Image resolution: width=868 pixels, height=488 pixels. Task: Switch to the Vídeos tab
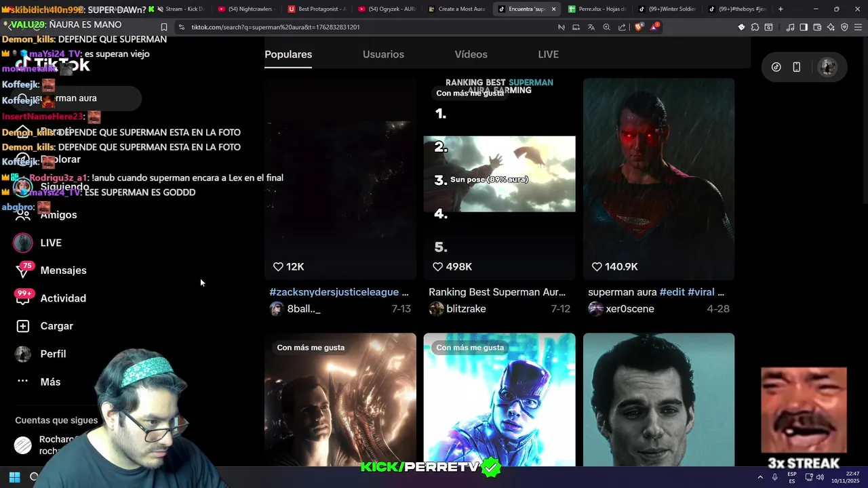pyautogui.click(x=471, y=54)
